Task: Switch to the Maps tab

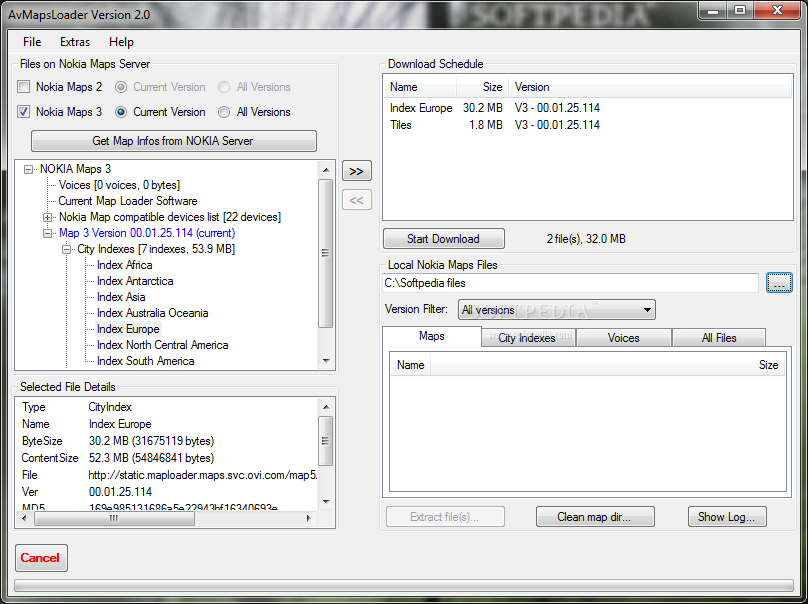Action: (432, 336)
